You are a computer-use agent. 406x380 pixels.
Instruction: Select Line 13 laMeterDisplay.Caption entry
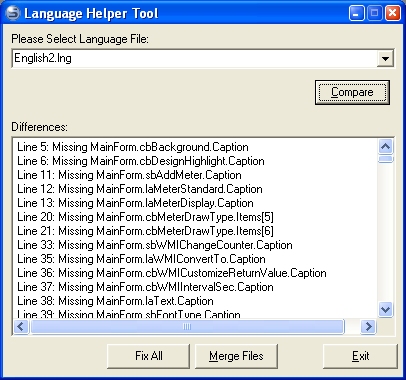click(x=135, y=203)
